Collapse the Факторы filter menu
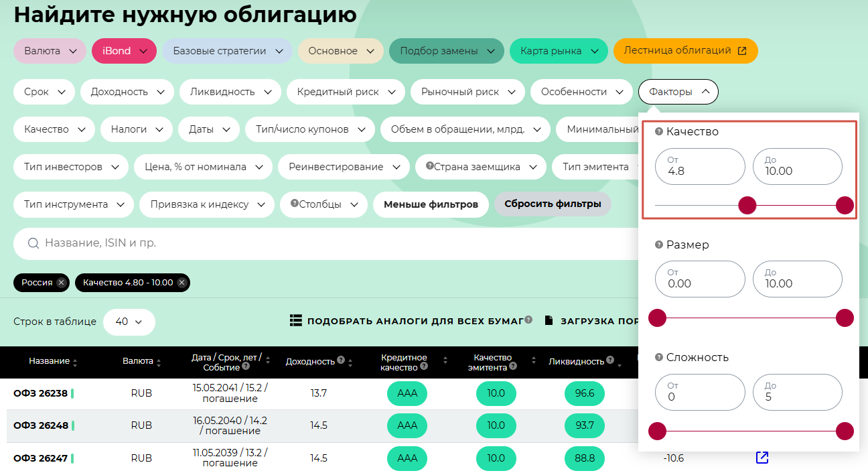Screen dimensions: 868x473 pos(678,92)
